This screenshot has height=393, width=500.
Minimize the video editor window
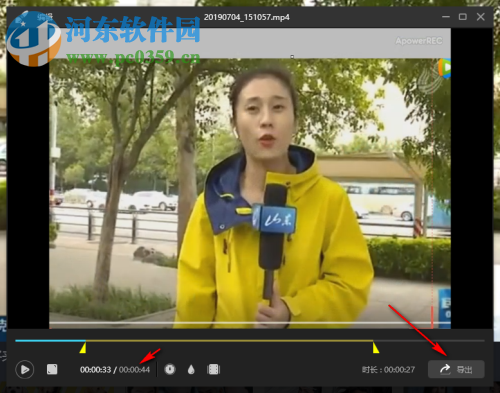[x=446, y=17]
